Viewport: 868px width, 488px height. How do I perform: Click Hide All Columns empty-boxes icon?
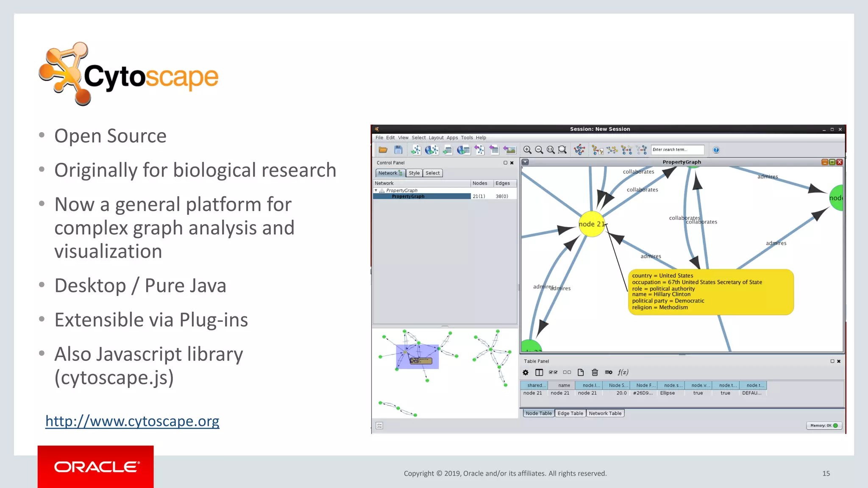pyautogui.click(x=567, y=372)
